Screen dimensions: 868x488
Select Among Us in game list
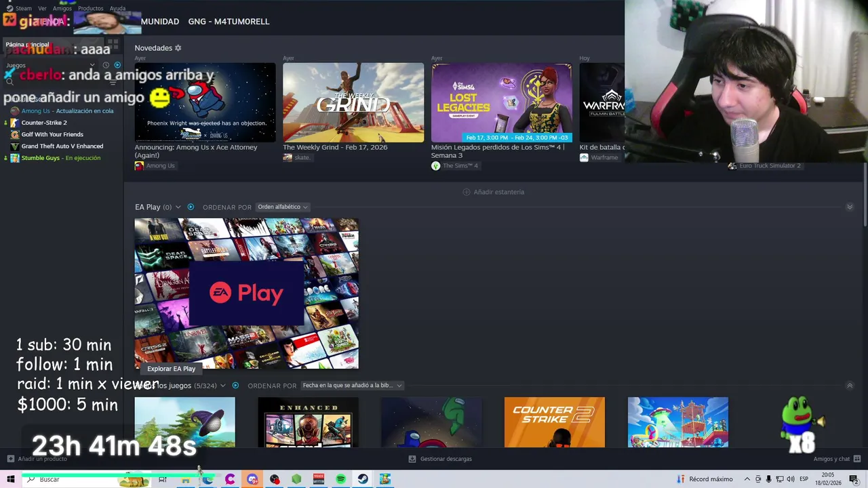(67, 111)
